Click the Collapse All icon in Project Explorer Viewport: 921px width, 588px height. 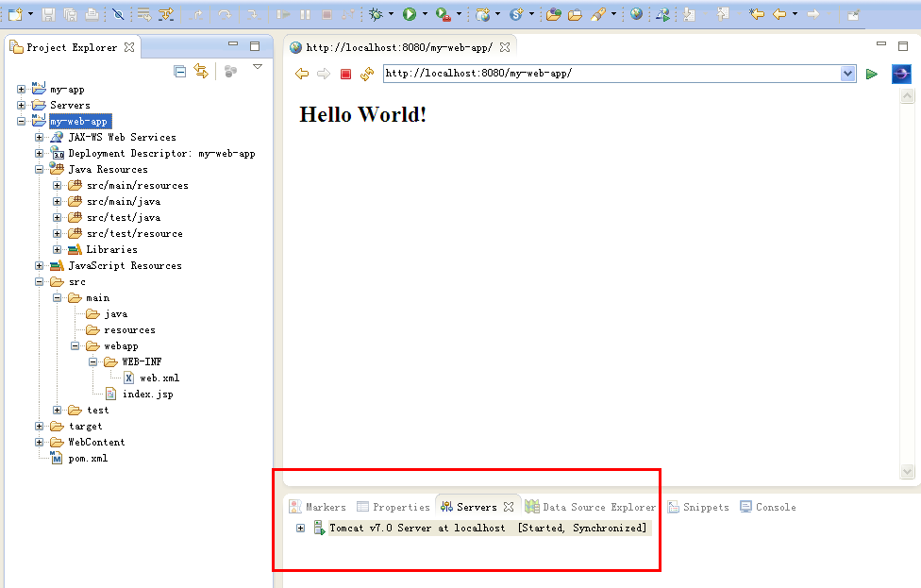point(179,71)
